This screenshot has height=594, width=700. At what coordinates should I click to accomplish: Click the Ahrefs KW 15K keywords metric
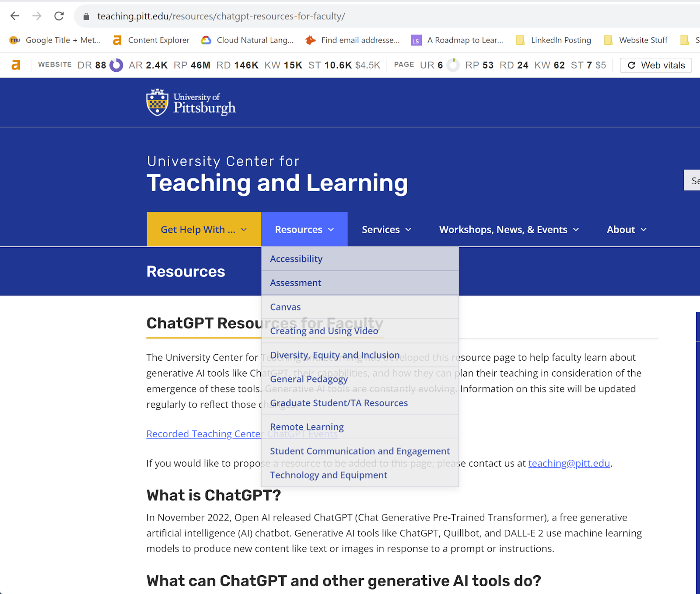click(x=283, y=65)
